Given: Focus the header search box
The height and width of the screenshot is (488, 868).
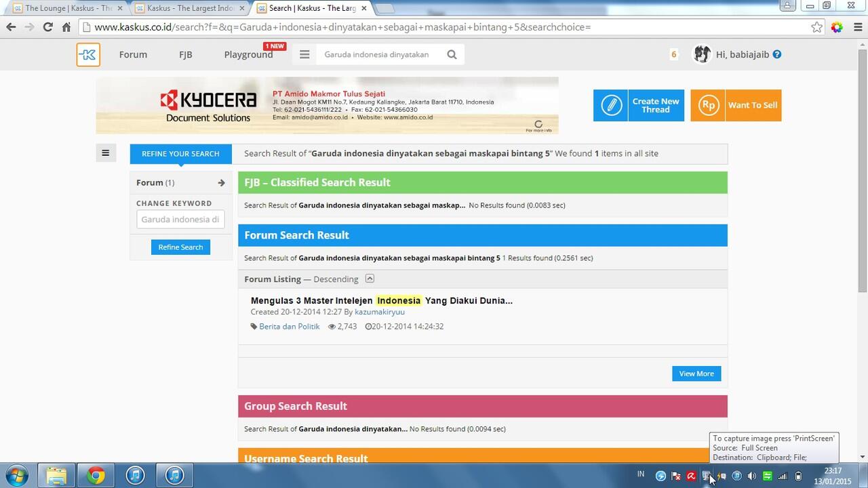Looking at the screenshot, I should [x=381, y=55].
